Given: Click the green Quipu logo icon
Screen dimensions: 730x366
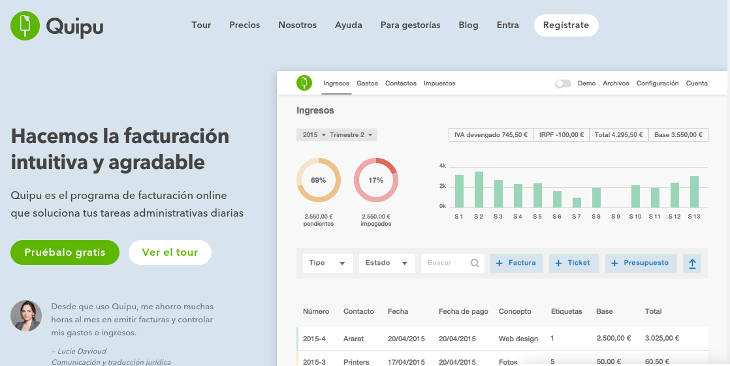Looking at the screenshot, I should (x=25, y=26).
